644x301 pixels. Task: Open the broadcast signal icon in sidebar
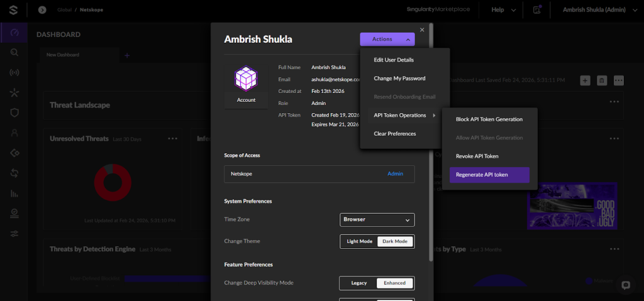coord(14,73)
